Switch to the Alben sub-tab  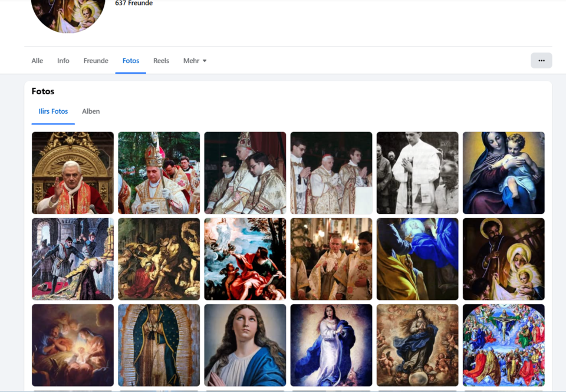pyautogui.click(x=91, y=111)
